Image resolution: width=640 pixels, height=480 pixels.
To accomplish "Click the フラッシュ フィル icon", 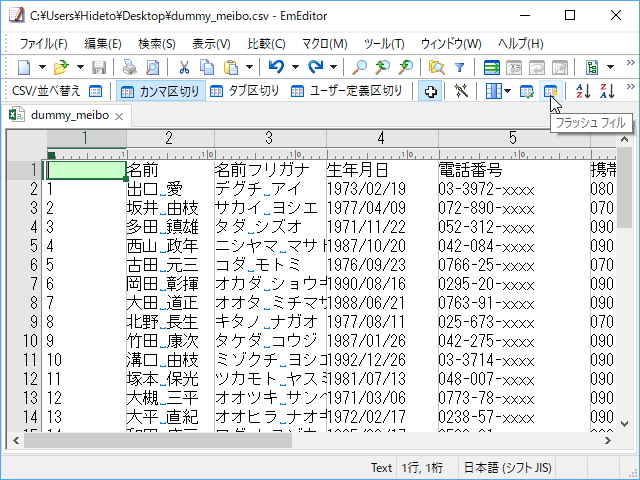I will pos(551,91).
